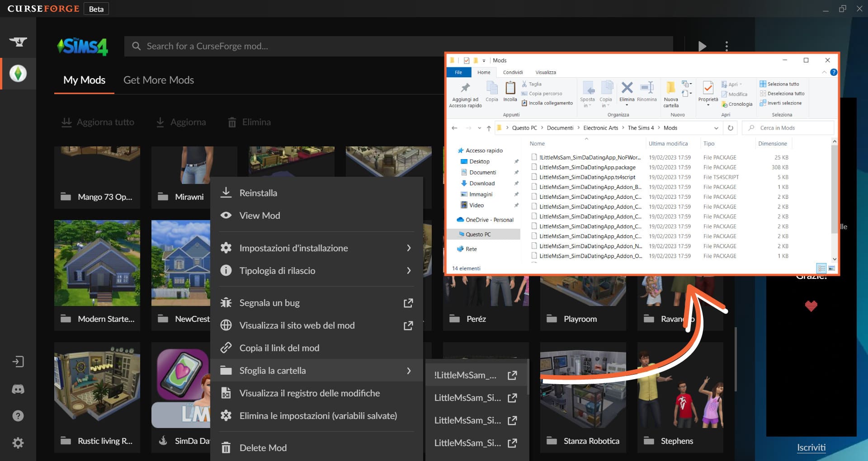Open CurseForge settings gear icon
The width and height of the screenshot is (868, 461).
(18, 443)
